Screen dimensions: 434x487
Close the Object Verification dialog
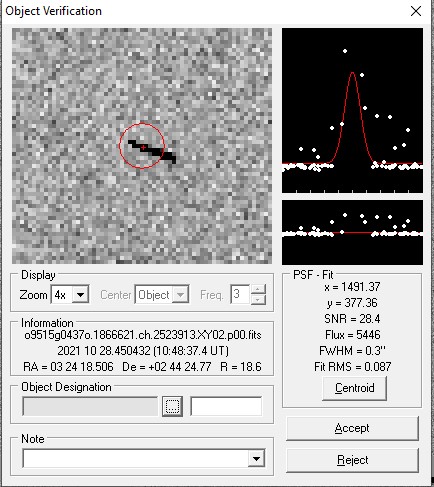[416, 11]
